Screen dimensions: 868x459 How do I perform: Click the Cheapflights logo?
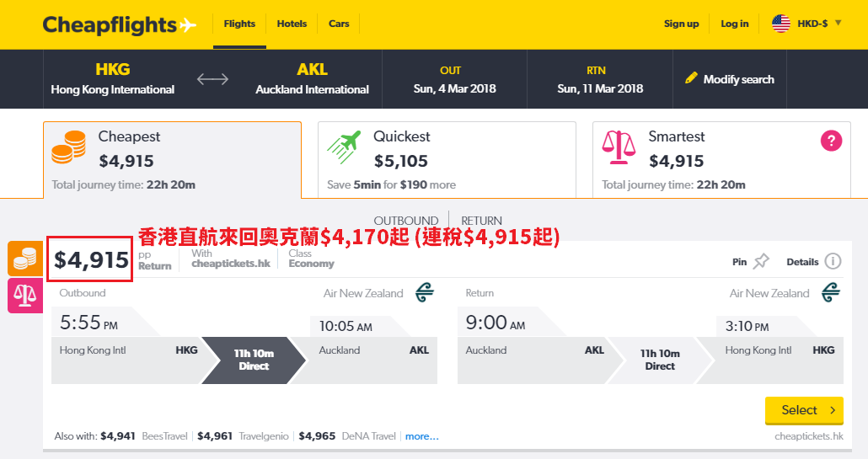click(x=120, y=25)
